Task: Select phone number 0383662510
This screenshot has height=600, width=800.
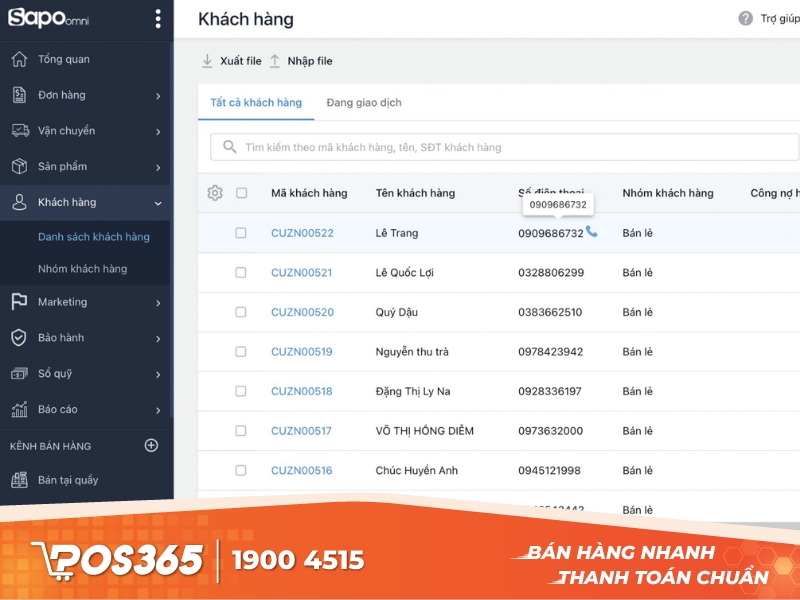Action: point(550,312)
